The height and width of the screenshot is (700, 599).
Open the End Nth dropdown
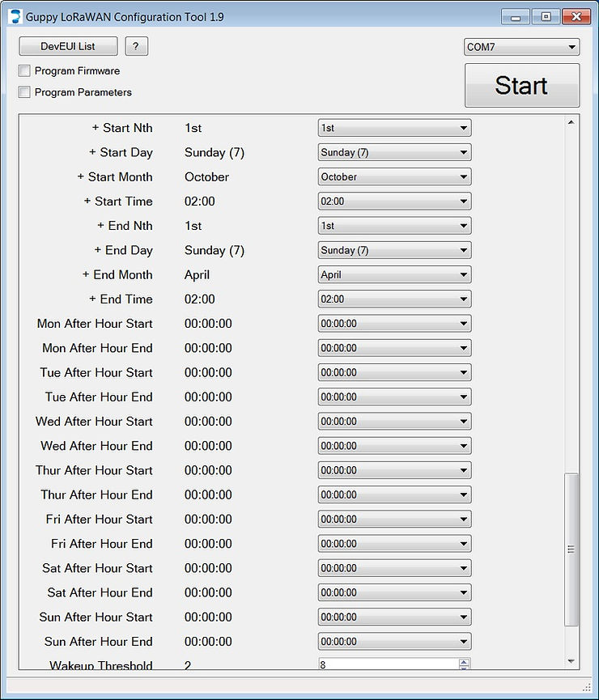(x=394, y=226)
